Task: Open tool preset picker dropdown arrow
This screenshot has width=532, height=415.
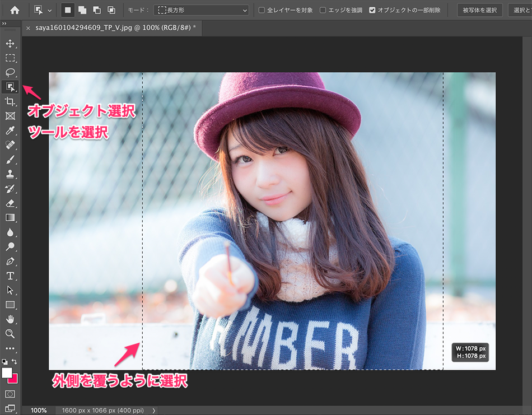Action: click(50, 10)
